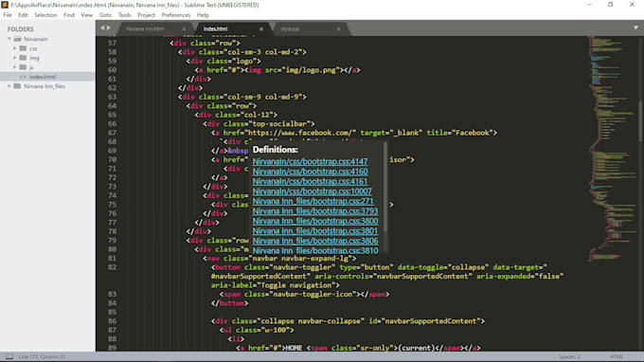Open definition Nirvana Inn_files/bootstrap.css:3810
Screen dimensions: 644x362
(x=315, y=250)
